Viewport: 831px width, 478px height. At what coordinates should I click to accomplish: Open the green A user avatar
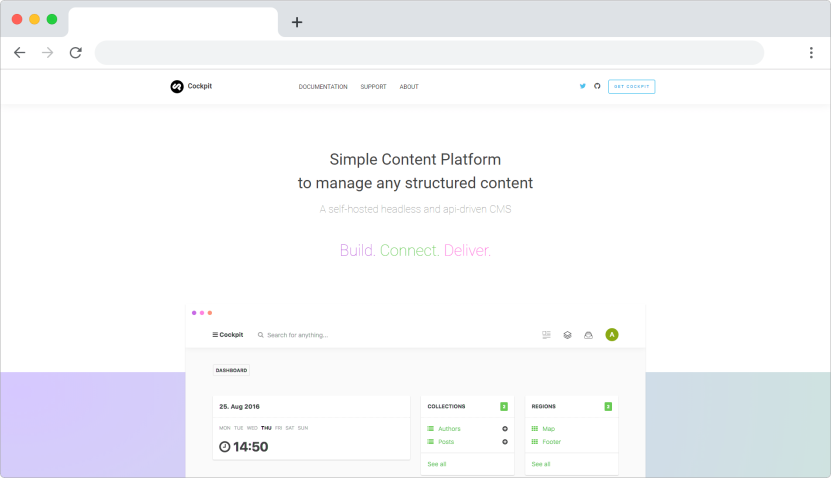click(x=612, y=335)
